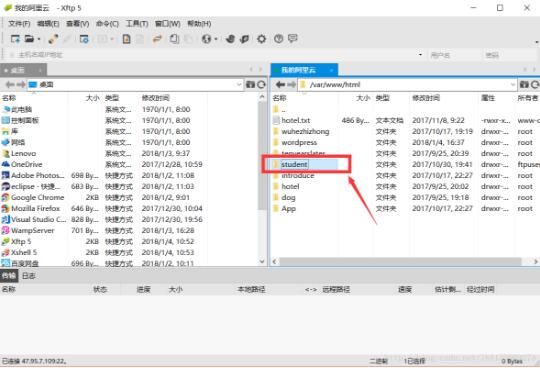Select the wordpress remote folder
The height and width of the screenshot is (368, 540).
point(299,143)
